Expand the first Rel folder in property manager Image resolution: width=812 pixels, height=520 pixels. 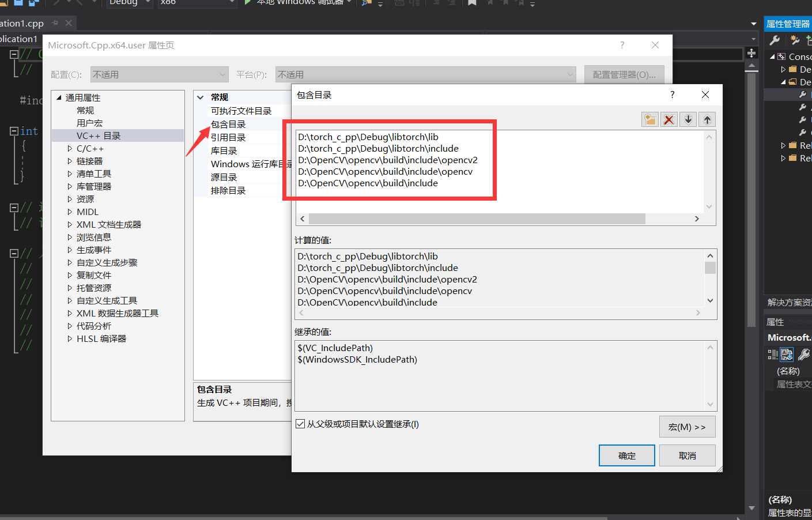pos(783,145)
